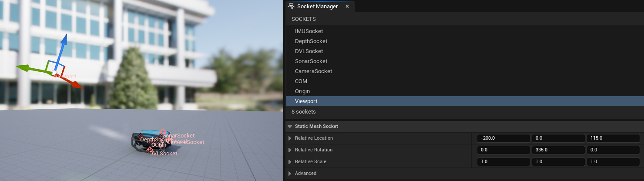The width and height of the screenshot is (644, 181).
Task: Switch to the Socket Manager tab
Action: point(317,7)
